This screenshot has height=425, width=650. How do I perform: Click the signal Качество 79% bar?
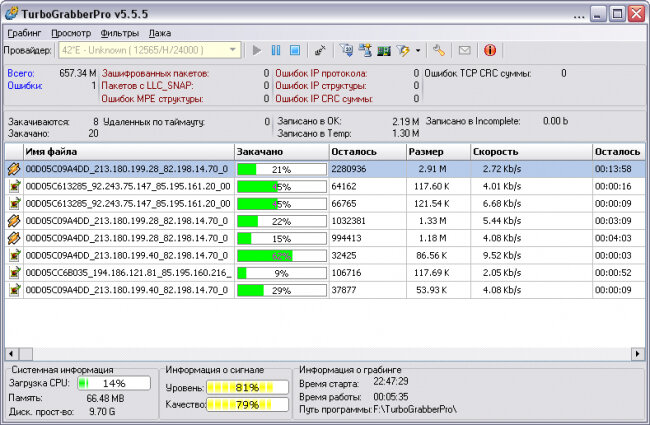[x=247, y=404]
